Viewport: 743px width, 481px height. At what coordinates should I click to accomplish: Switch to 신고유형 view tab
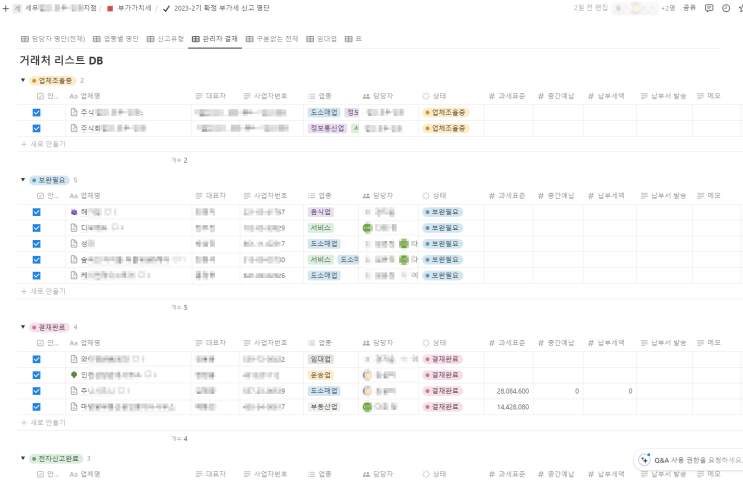(165, 39)
